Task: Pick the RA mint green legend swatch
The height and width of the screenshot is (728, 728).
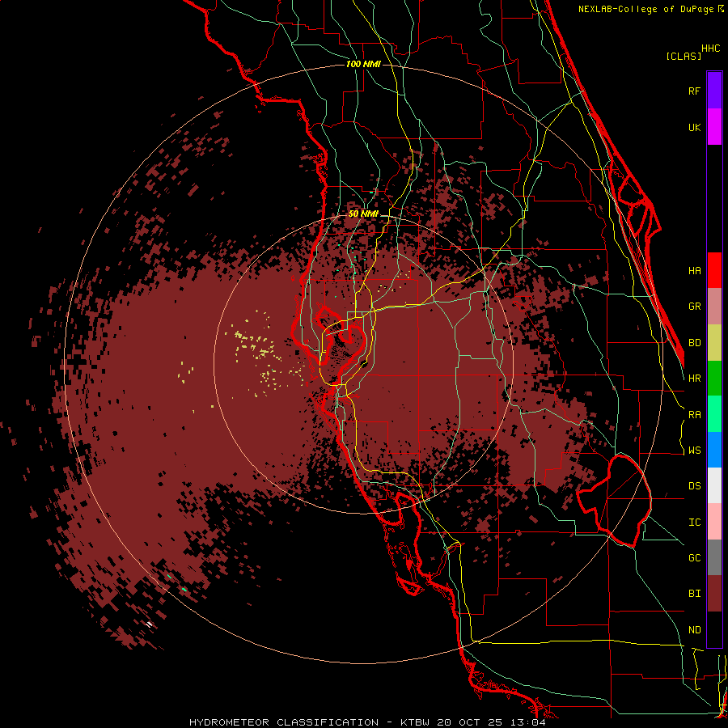Action: click(714, 414)
